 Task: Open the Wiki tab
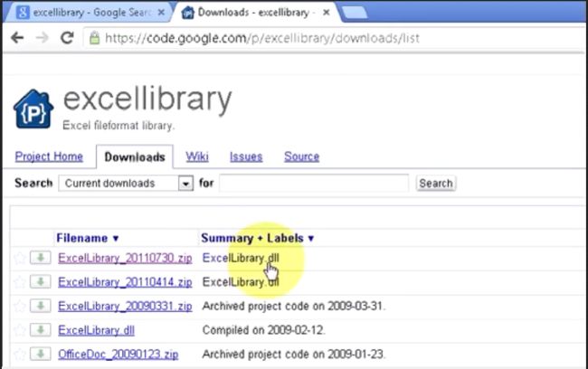click(x=197, y=156)
